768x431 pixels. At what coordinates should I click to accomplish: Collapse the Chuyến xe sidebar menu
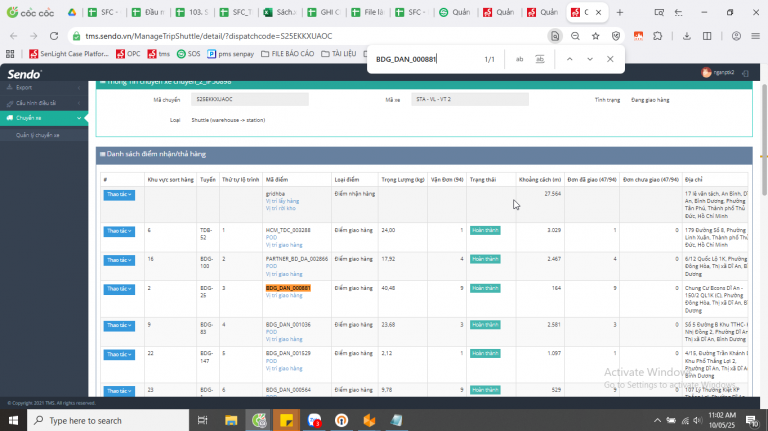44,118
